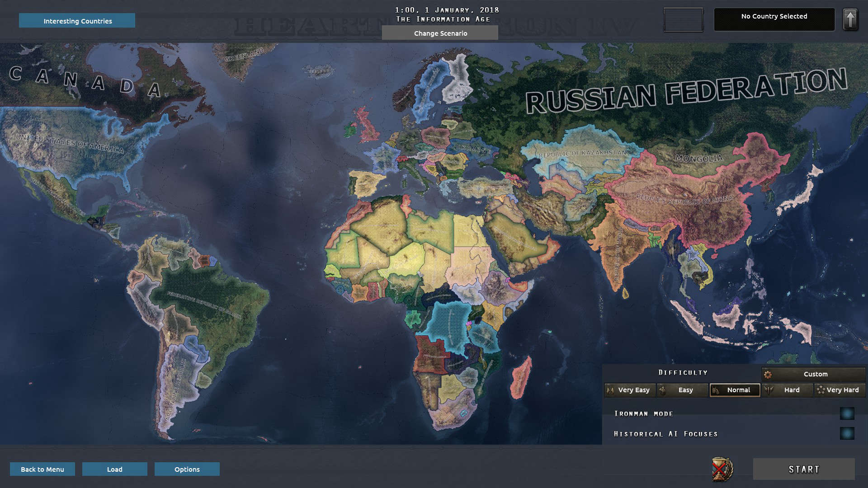
Task: Open the Interesting Countries list
Action: pyautogui.click(x=77, y=20)
